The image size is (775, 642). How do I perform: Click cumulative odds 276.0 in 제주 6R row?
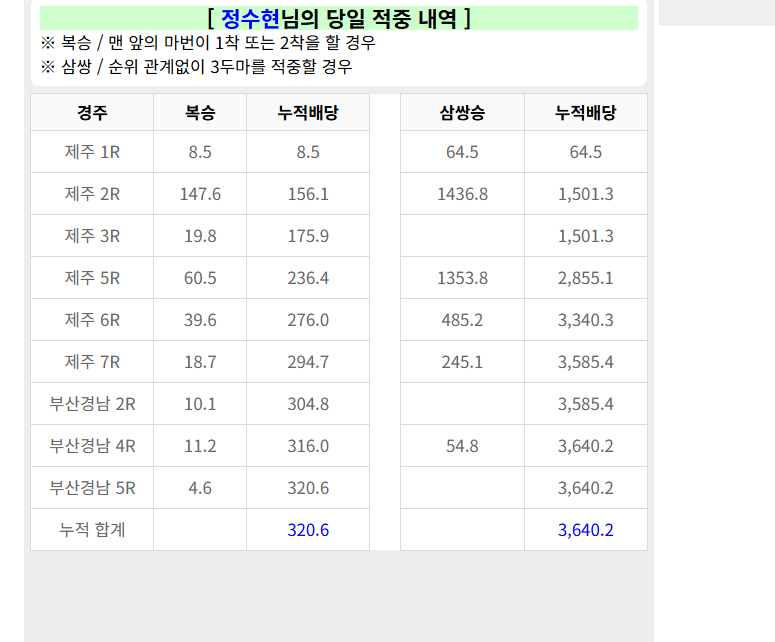(308, 320)
